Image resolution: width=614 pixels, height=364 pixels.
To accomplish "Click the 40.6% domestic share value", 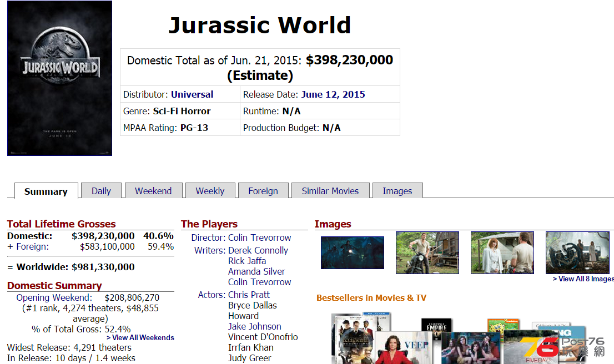I will (159, 236).
